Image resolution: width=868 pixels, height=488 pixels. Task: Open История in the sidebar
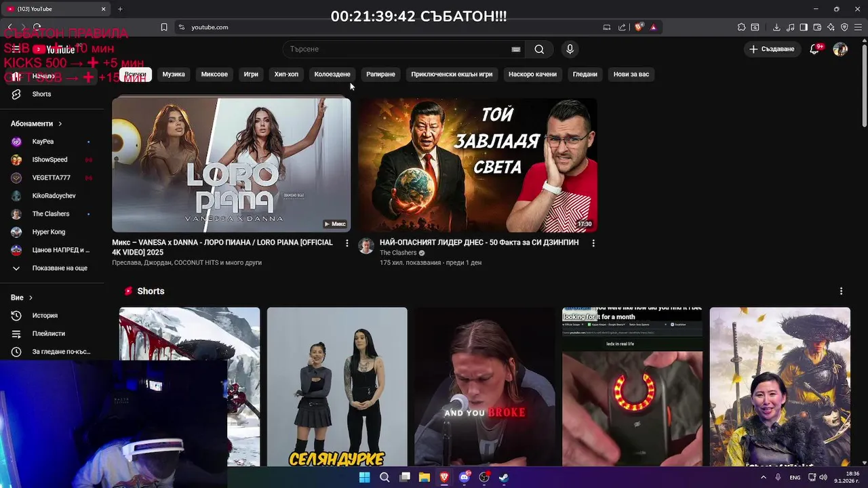click(53, 315)
